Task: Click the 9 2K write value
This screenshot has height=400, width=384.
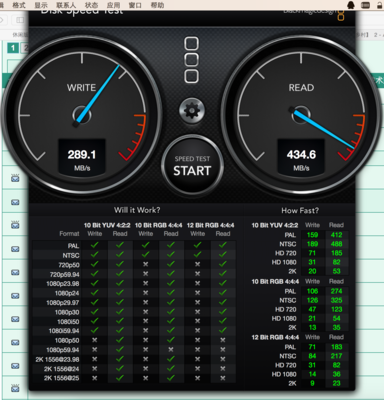Action: coord(312,383)
